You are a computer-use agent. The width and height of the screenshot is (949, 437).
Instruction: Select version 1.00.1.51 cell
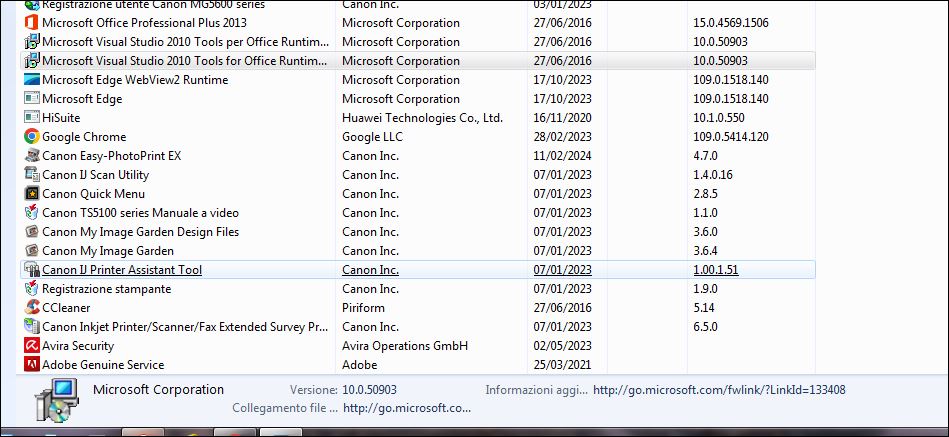716,270
